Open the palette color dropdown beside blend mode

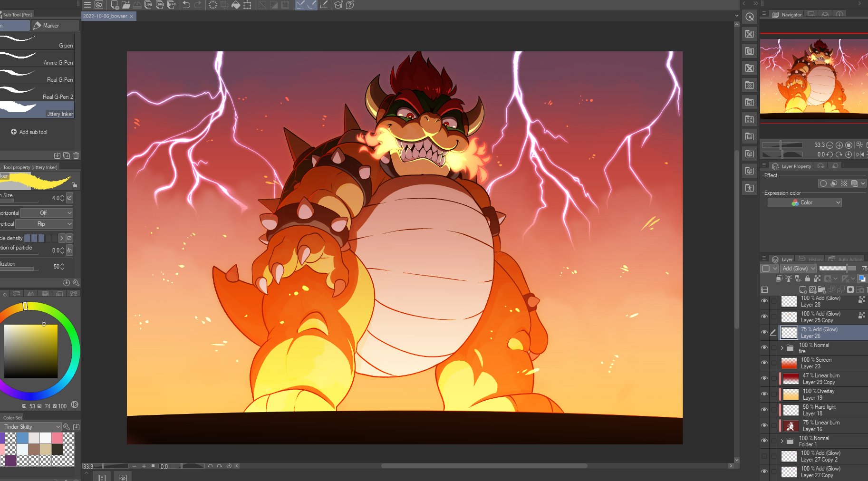tap(769, 269)
